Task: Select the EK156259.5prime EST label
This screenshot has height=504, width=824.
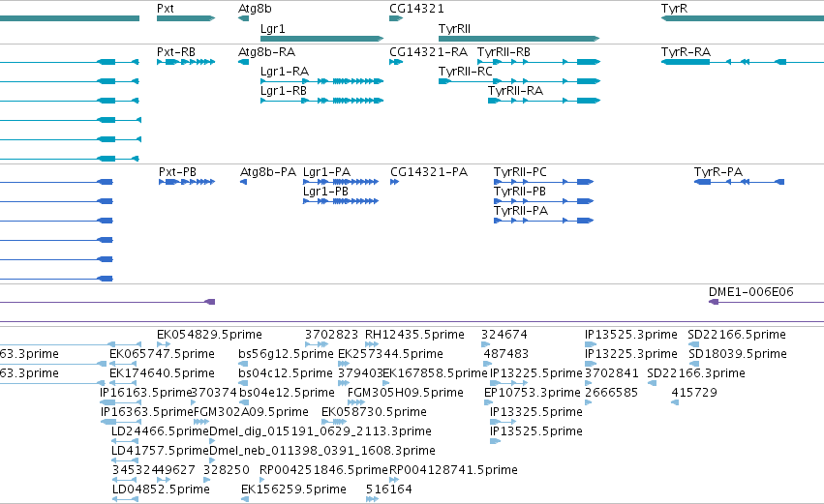Action: [293, 489]
